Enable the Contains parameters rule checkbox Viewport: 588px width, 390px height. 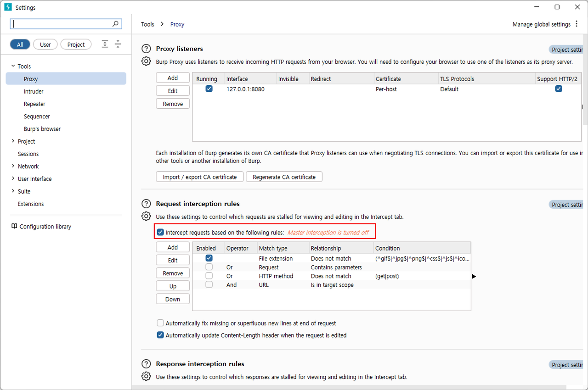coord(209,267)
